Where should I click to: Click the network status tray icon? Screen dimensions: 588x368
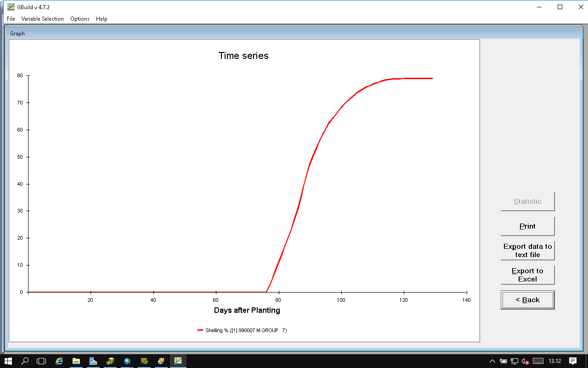[514, 361]
